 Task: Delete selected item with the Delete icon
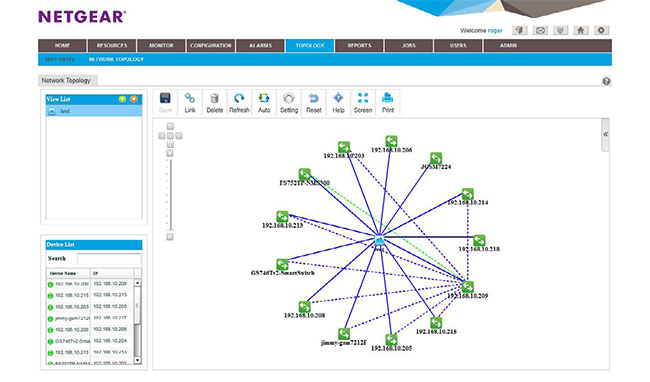[214, 103]
